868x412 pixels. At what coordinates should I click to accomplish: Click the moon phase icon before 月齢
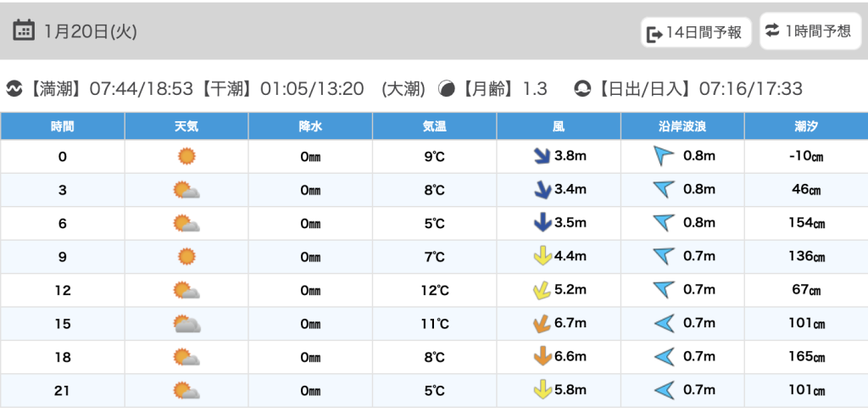tap(446, 88)
